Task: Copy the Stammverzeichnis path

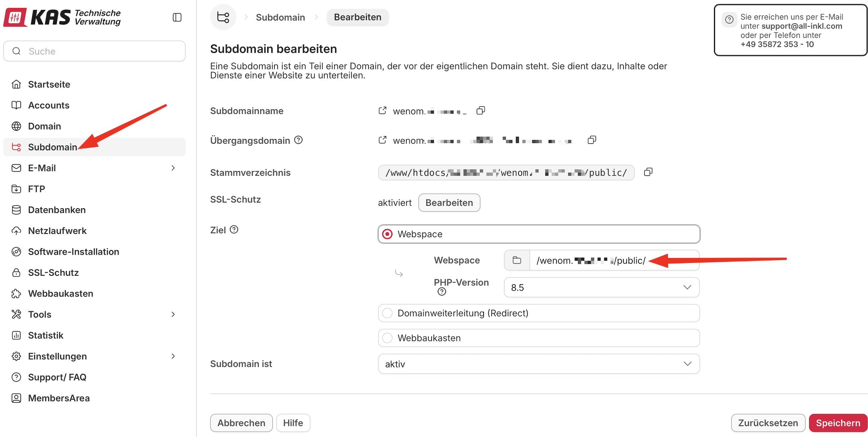Action: tap(647, 172)
